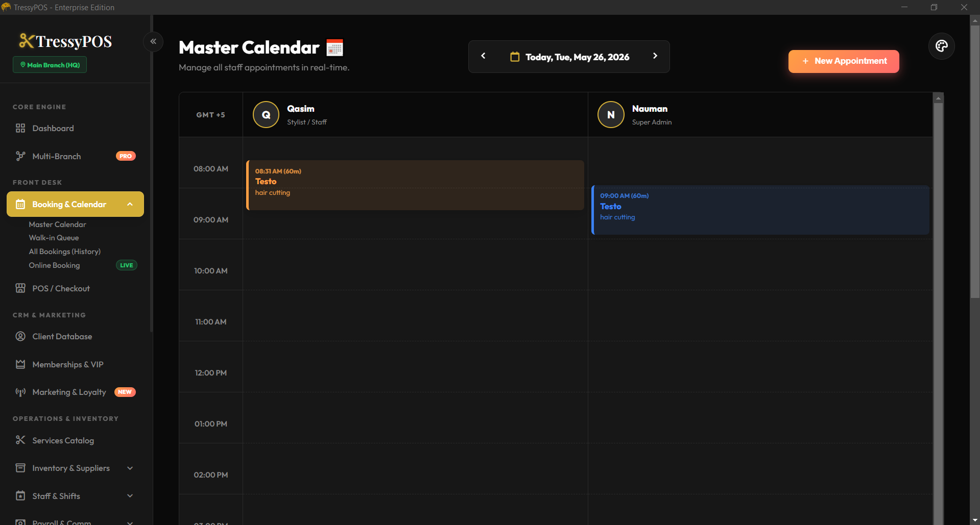980x525 pixels.
Task: Expand Staff & Shifts chevron
Action: point(130,496)
